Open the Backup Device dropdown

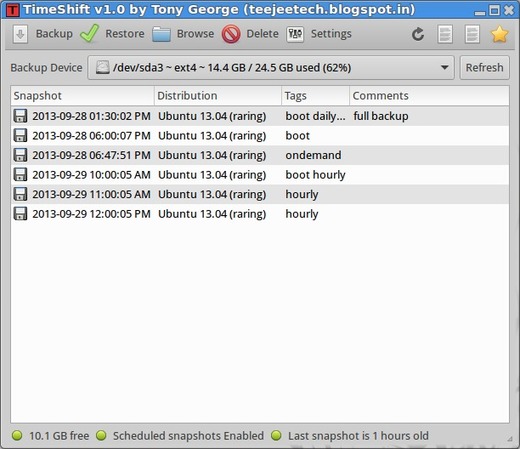tap(271, 68)
